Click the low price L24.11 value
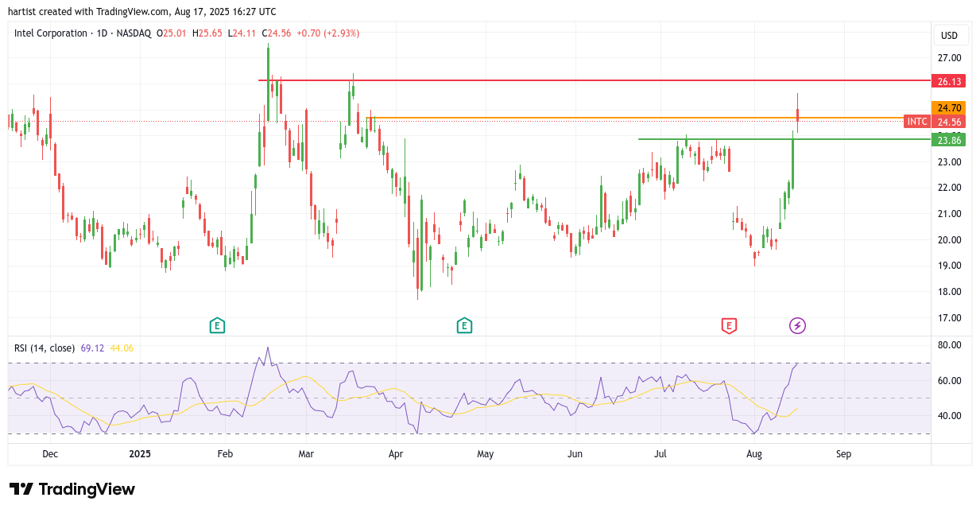The height and width of the screenshot is (513, 980). point(242,33)
